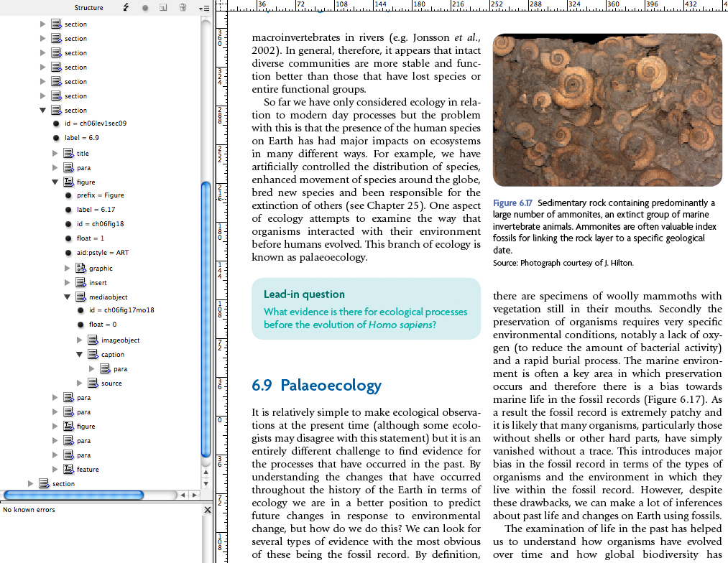Click the trash Delete icon in Structure panel
This screenshot has width=728, height=563.
(183, 7)
